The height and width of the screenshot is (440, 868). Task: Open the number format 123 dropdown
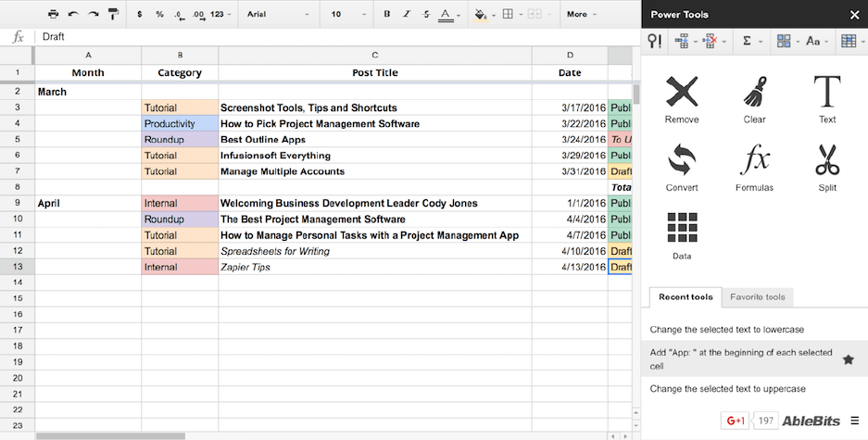tap(220, 15)
